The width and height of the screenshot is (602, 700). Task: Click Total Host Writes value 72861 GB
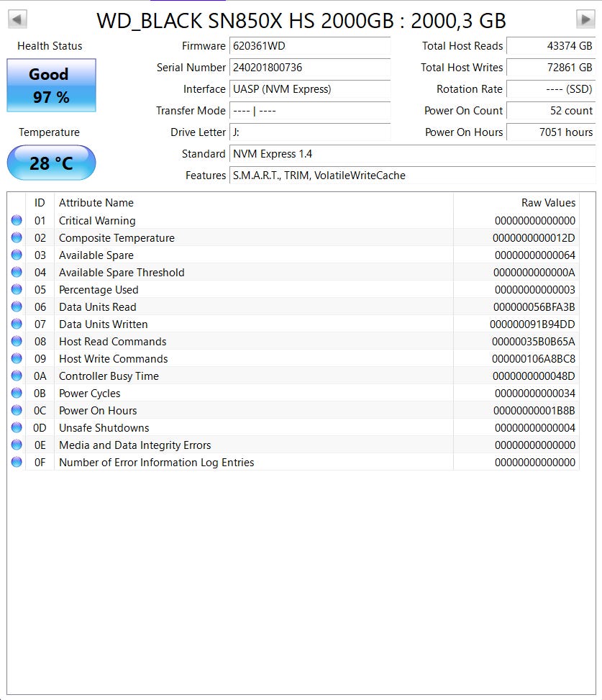pos(551,68)
